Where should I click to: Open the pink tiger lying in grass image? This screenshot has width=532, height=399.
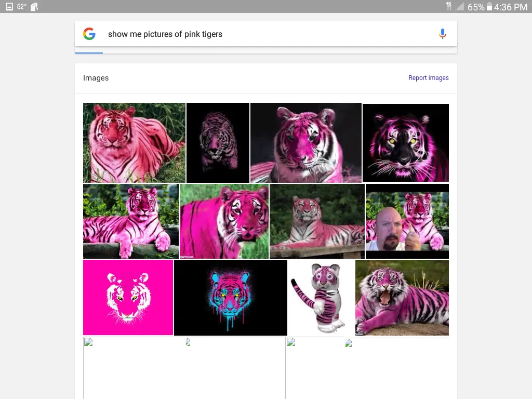(x=134, y=143)
